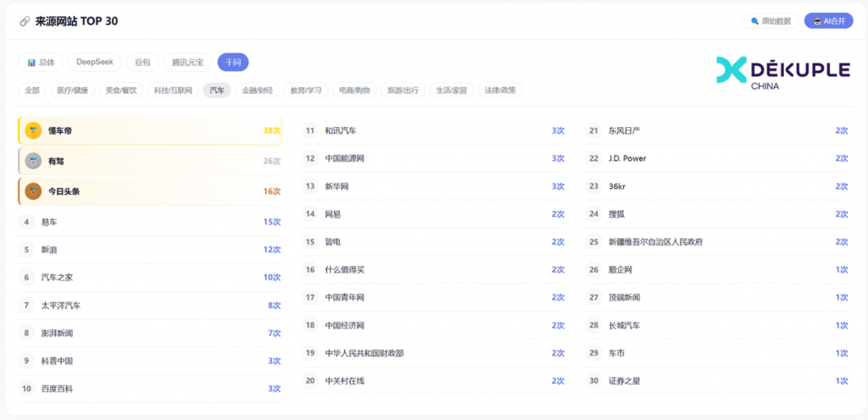Image resolution: width=868 pixels, height=420 pixels.
Task: Select the 澎湃新闻 row
Action: pos(149,334)
